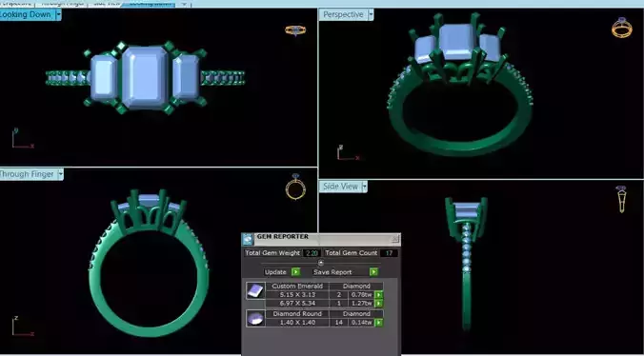Click the Diamond Round gem thumbnail
644x356 pixels.
(x=255, y=318)
